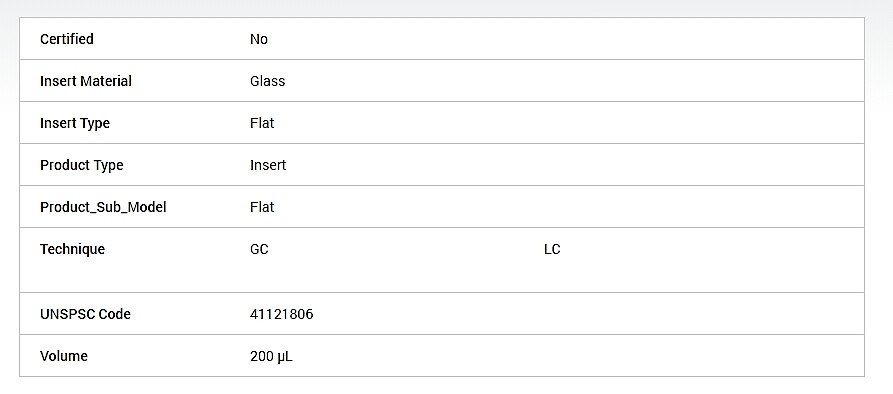Click the Glass material value
Screen dimensions: 893x394
(267, 81)
